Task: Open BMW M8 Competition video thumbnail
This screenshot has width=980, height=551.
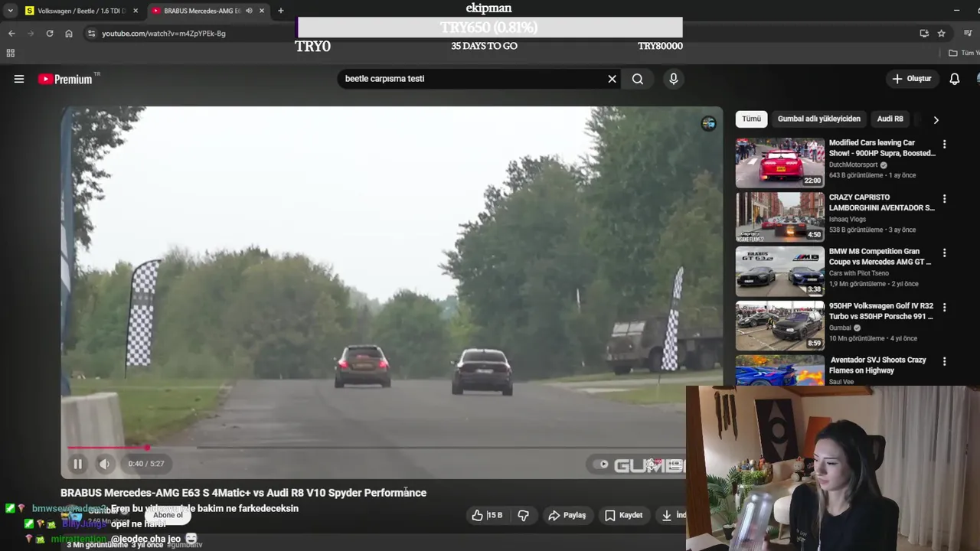Action: [x=780, y=272]
